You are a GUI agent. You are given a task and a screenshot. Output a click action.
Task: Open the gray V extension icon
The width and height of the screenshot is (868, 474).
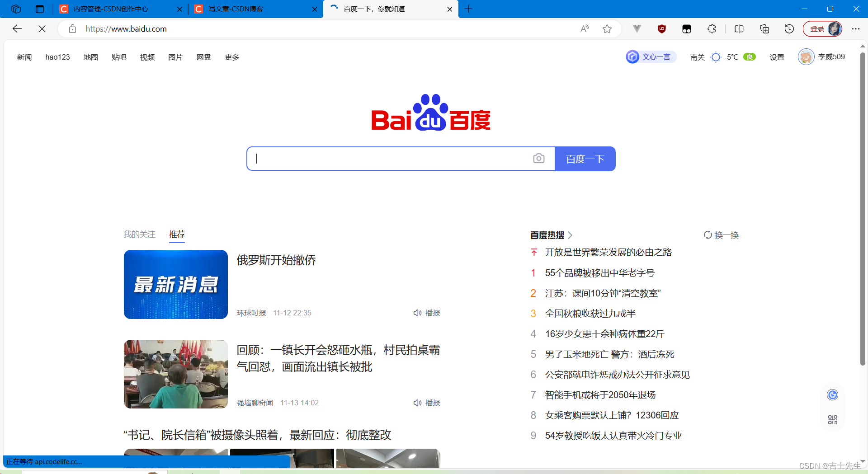click(637, 29)
